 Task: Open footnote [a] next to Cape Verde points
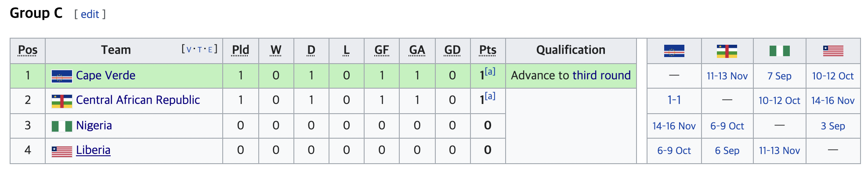[x=490, y=71]
